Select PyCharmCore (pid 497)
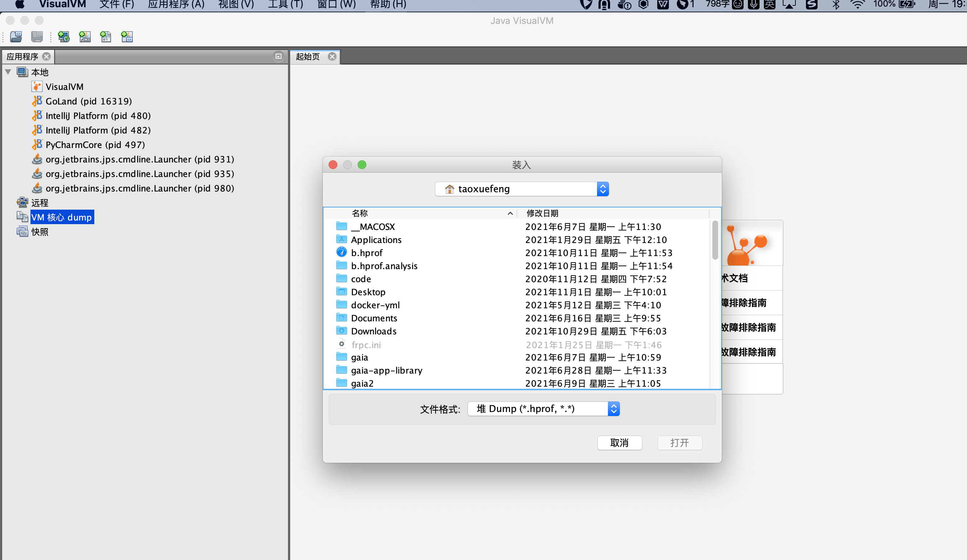This screenshot has width=967, height=560. pyautogui.click(x=88, y=145)
